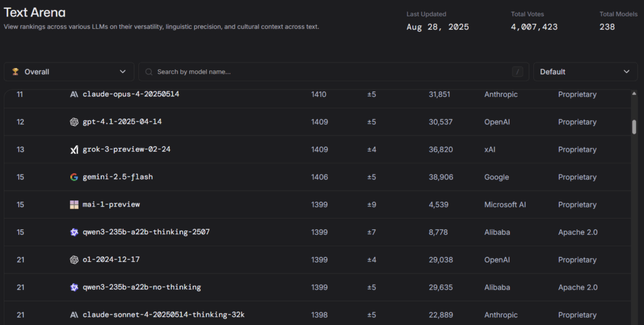The height and width of the screenshot is (325, 644).
Task: Click the score 1406 for gemini-2.5-flash
Action: (x=319, y=177)
